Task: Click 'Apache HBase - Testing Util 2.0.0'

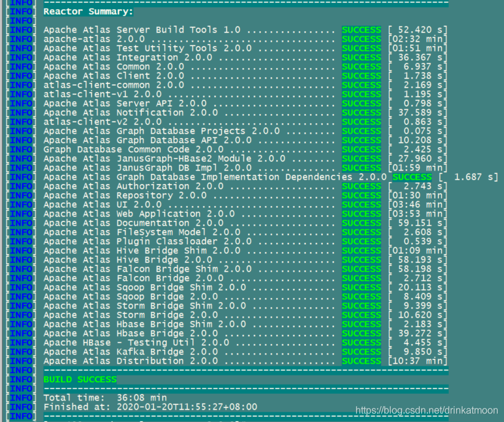Action: click(136, 343)
